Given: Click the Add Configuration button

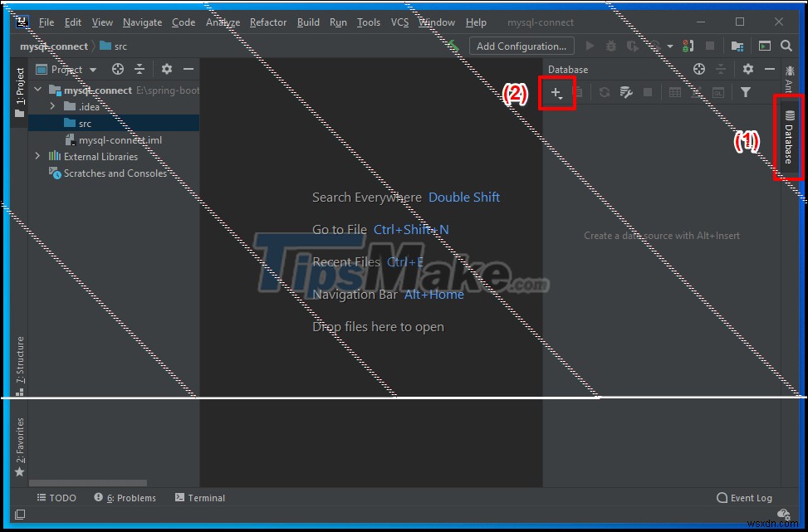Looking at the screenshot, I should (522, 46).
